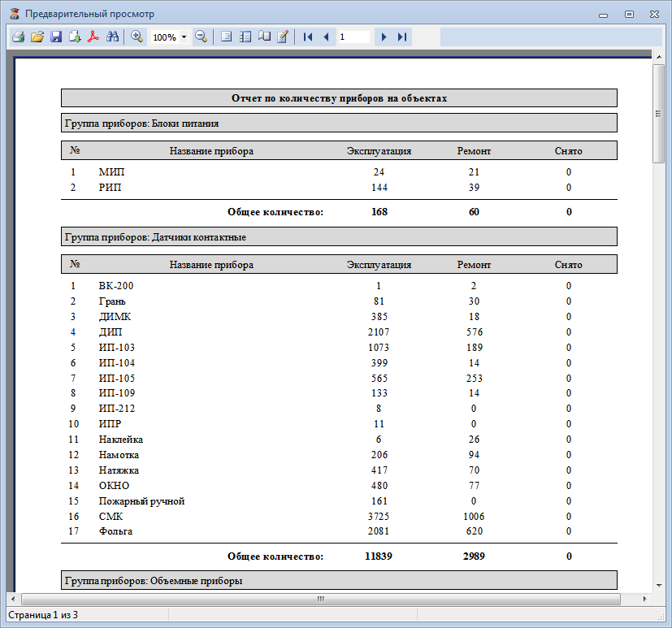
Task: Click the value 253 in ИП-105 row
Action: [474, 379]
